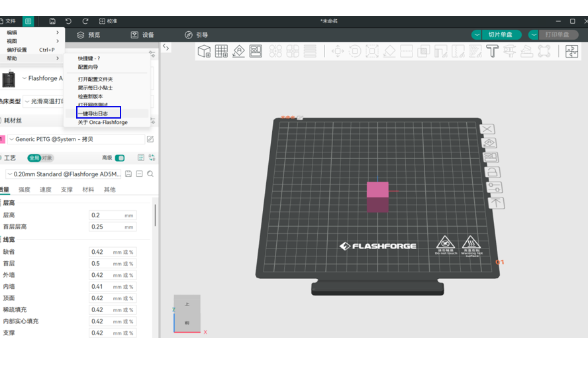Click the Undo arrow icon
The width and height of the screenshot is (588, 381).
[x=68, y=21]
